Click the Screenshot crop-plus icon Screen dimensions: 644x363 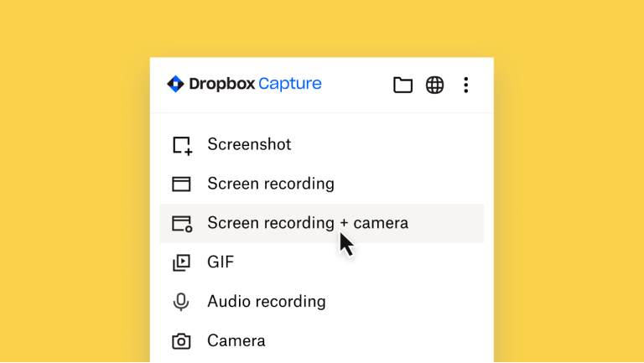click(182, 145)
